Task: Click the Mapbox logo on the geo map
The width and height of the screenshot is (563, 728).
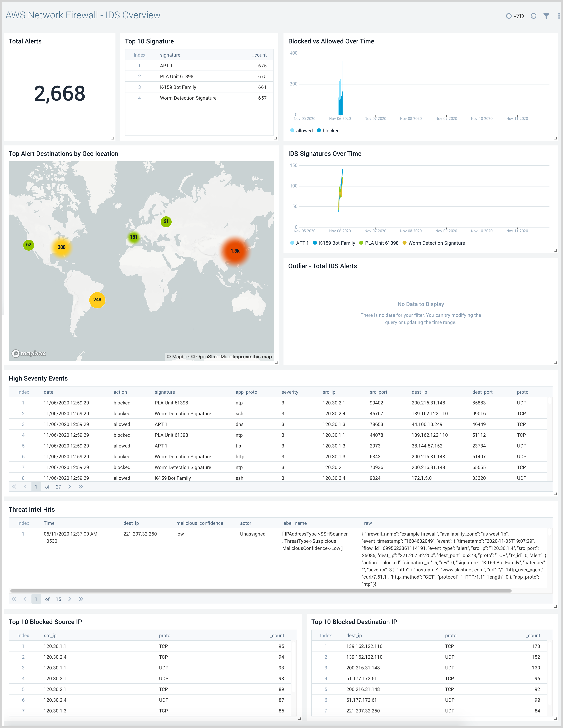Action: [x=28, y=353]
